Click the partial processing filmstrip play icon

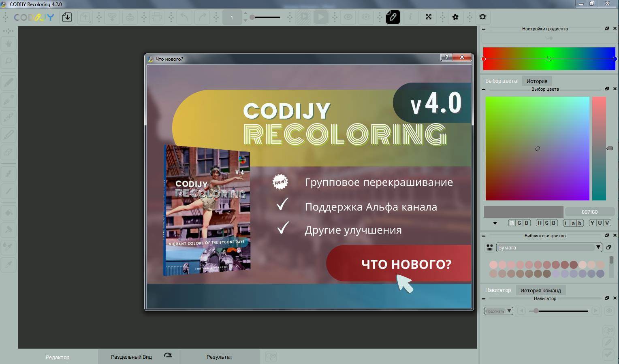(x=303, y=17)
